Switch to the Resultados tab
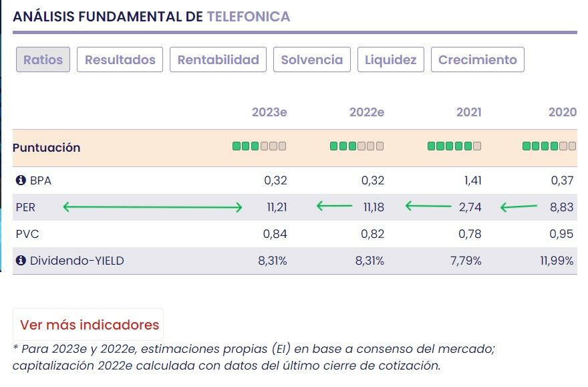Screen dimensions: 588x387 (120, 59)
